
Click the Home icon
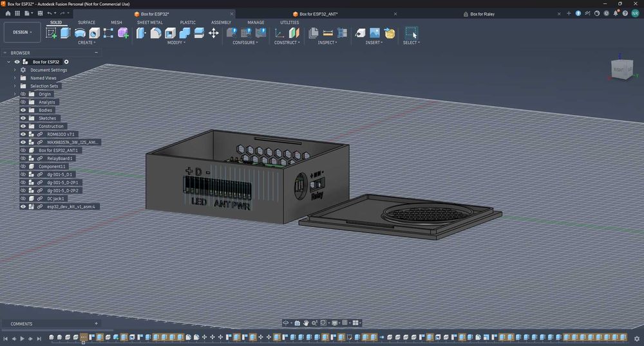pyautogui.click(x=8, y=13)
